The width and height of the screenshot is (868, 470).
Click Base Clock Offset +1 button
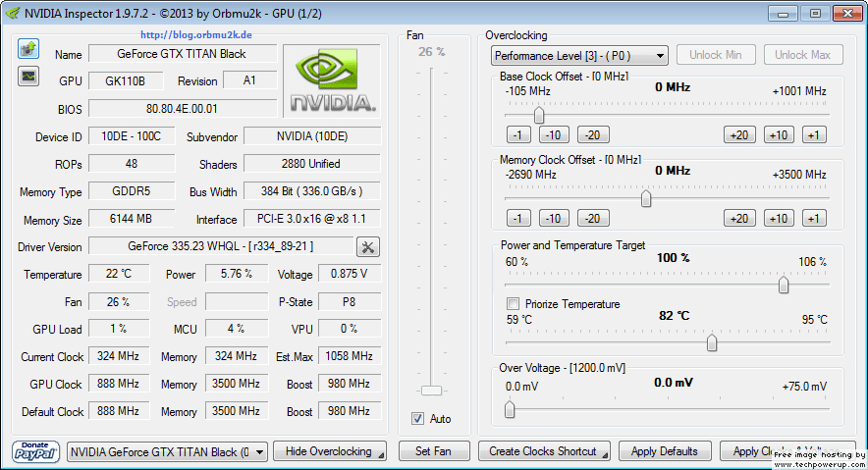click(814, 135)
